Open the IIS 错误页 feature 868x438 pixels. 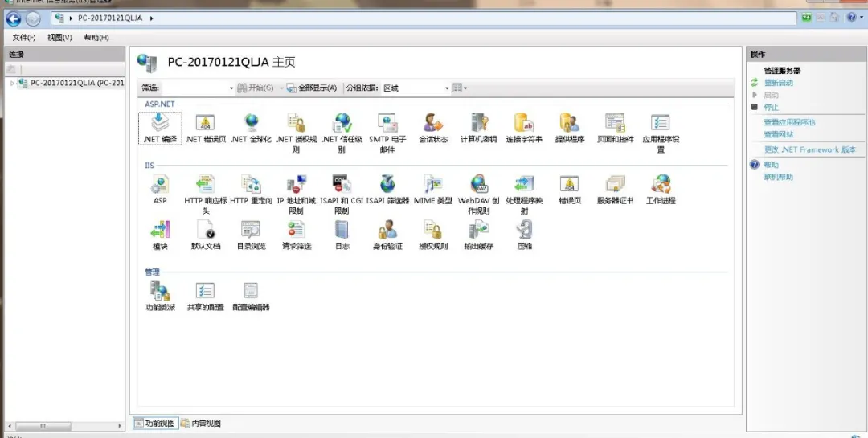[x=570, y=190]
